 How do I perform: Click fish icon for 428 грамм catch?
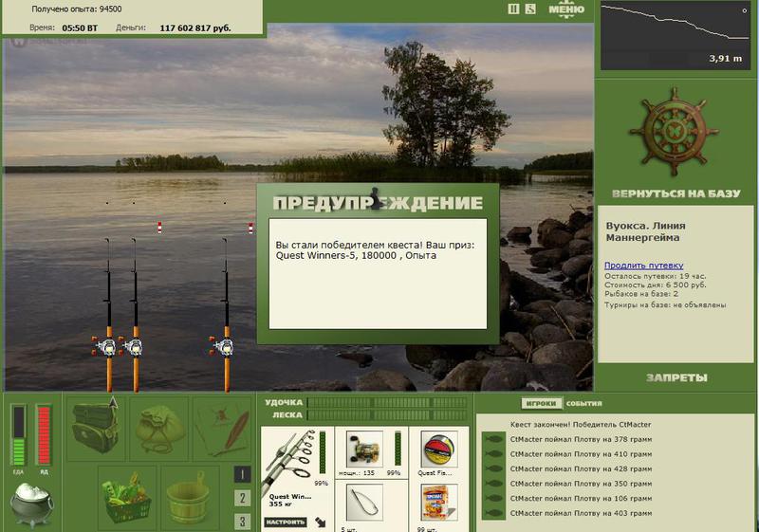click(494, 468)
